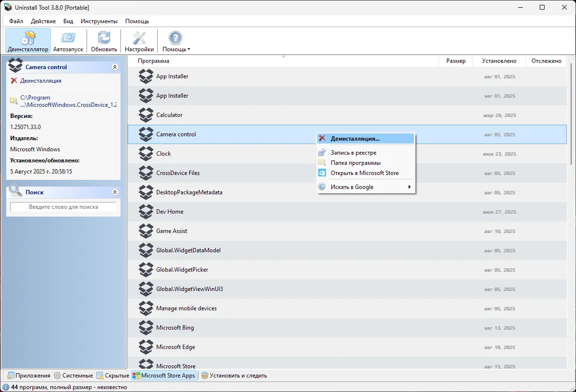The image size is (576, 392).
Task: Click the search input field
Action: (x=63, y=207)
